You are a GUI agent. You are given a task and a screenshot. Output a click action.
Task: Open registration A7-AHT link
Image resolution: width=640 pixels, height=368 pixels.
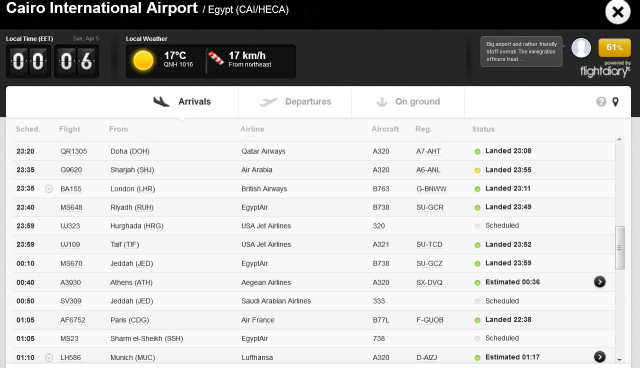[x=428, y=151]
